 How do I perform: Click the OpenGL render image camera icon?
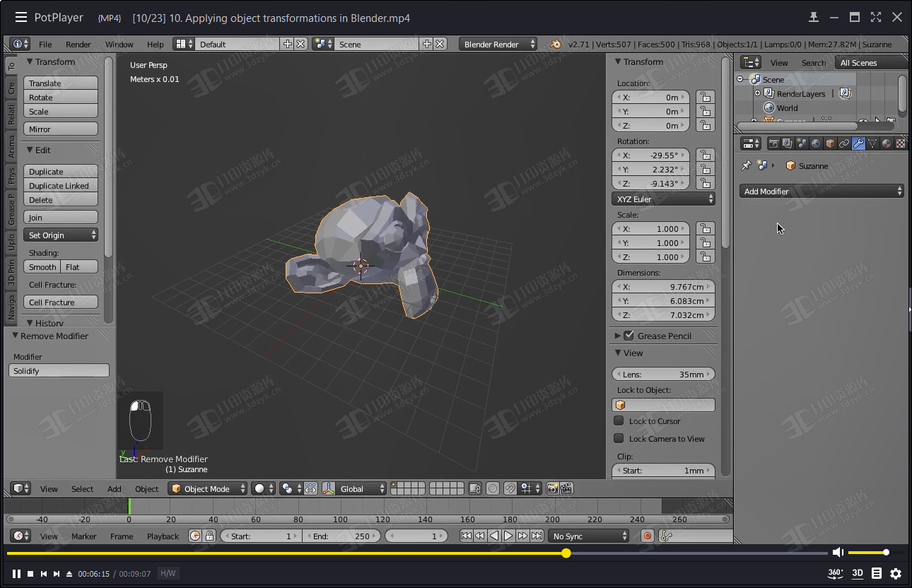[552, 488]
